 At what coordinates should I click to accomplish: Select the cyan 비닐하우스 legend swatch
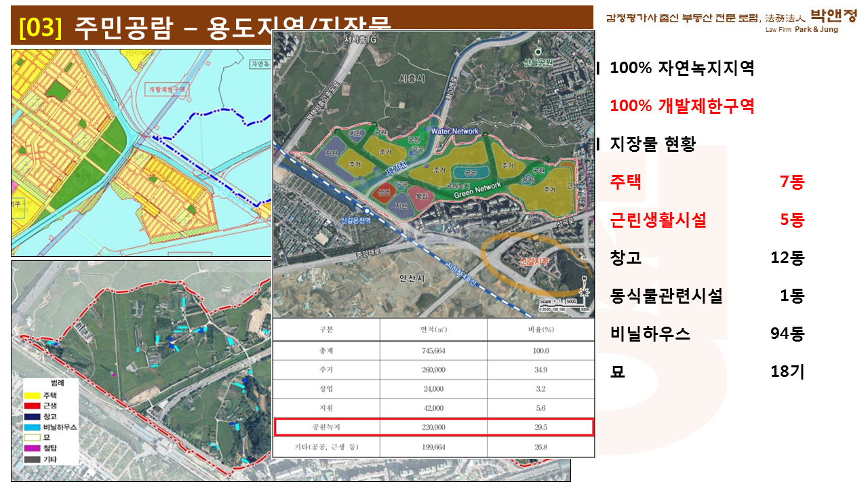pos(31,427)
